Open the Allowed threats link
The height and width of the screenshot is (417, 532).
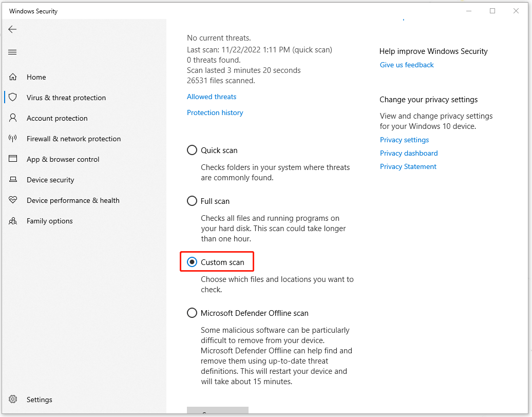pos(212,97)
